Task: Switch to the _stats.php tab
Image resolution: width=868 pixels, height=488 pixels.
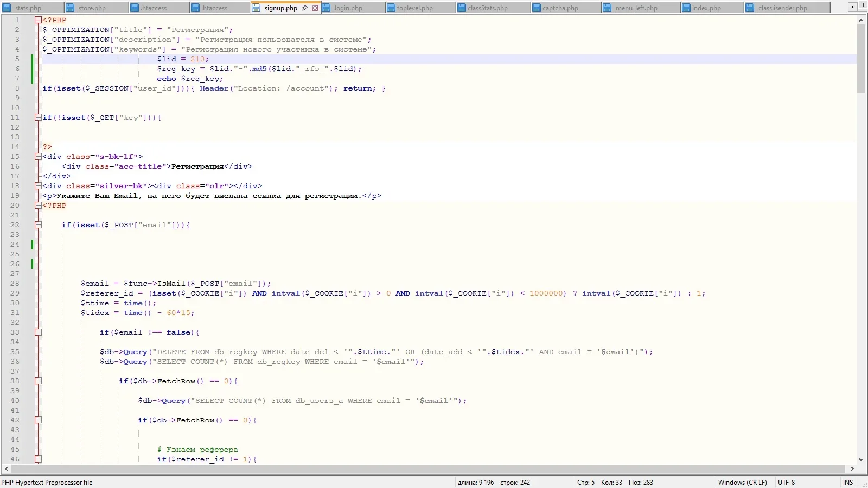Action: click(32, 8)
